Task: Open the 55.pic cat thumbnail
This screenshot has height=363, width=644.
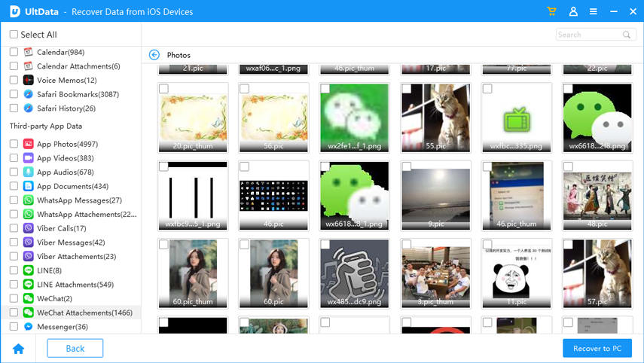Action: (x=436, y=117)
